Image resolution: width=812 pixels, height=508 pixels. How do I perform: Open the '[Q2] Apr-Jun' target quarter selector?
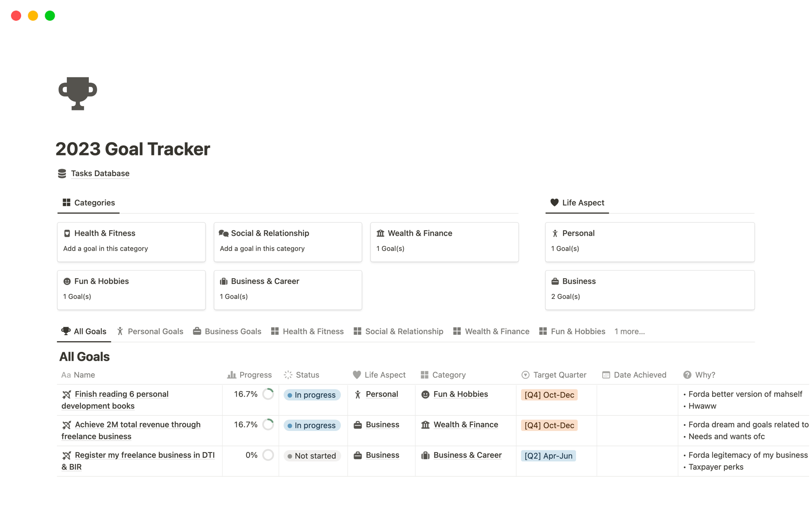[x=549, y=456]
